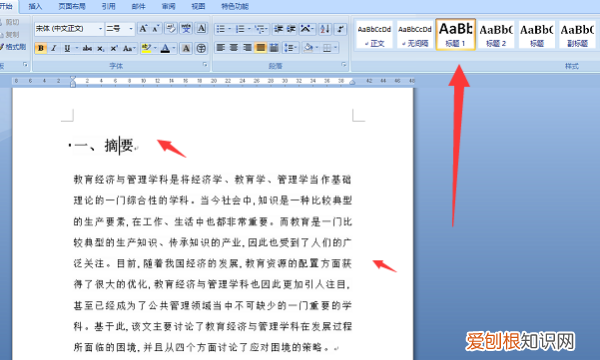This screenshot has height=360, width=600.
Task: Open the Font dialog launcher
Action: [x=205, y=65]
